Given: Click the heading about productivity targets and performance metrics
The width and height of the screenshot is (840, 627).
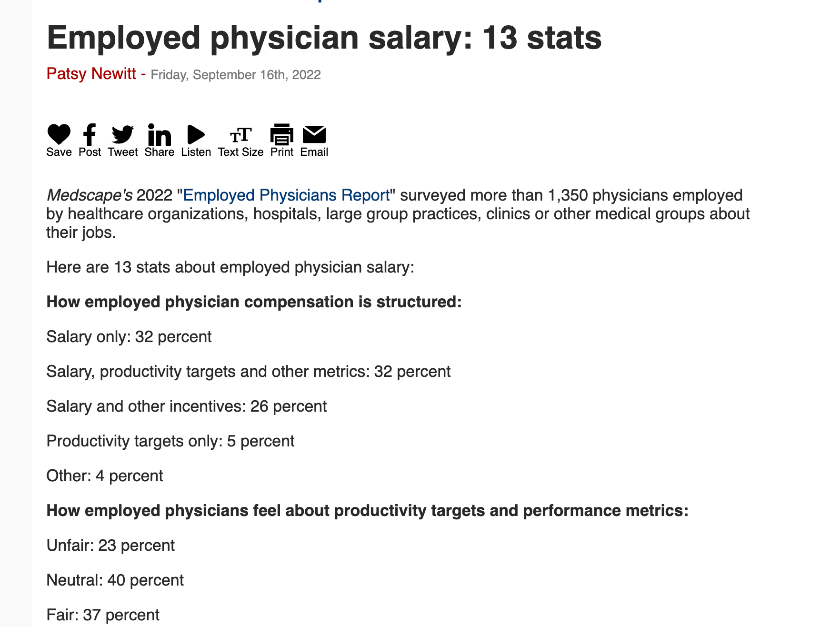Looking at the screenshot, I should (x=367, y=511).
